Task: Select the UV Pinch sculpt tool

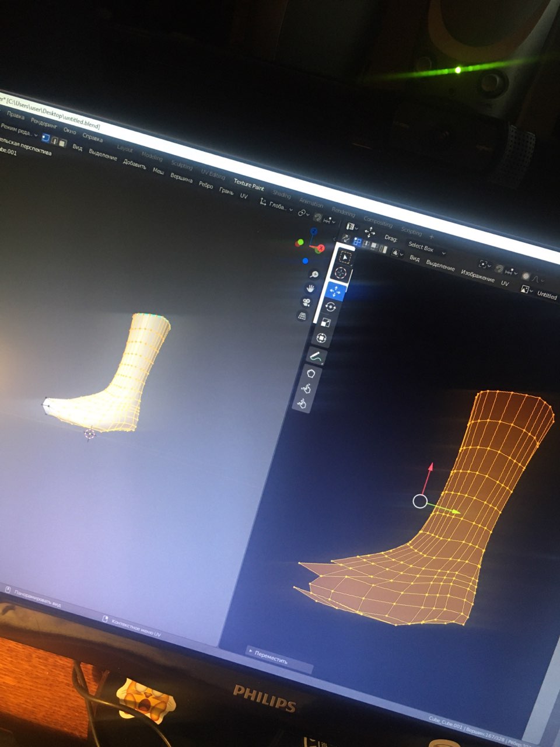Action: [x=302, y=403]
